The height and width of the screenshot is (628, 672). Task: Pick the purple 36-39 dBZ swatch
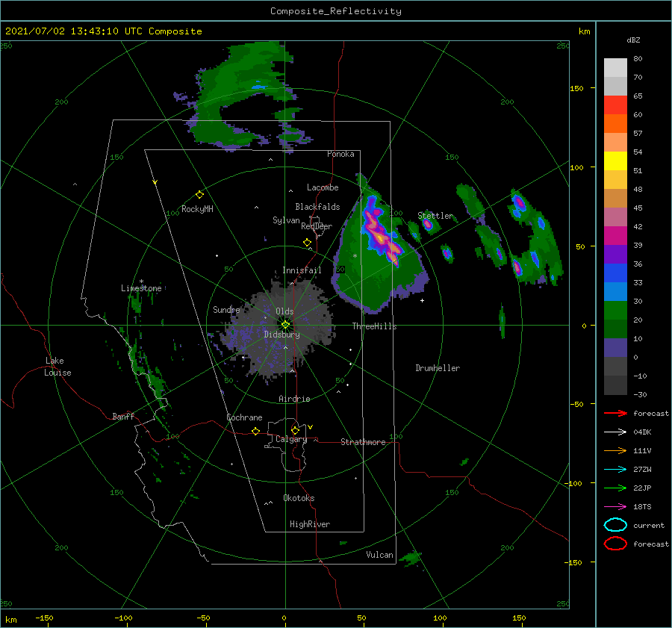point(615,255)
